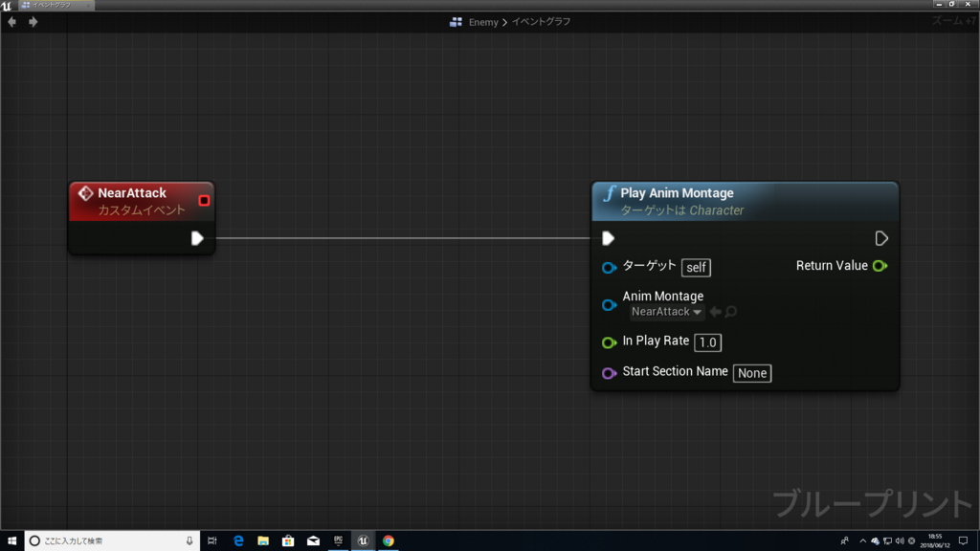Click the network icon in system tray
Viewport: 980px width, 551px height.
887,541
